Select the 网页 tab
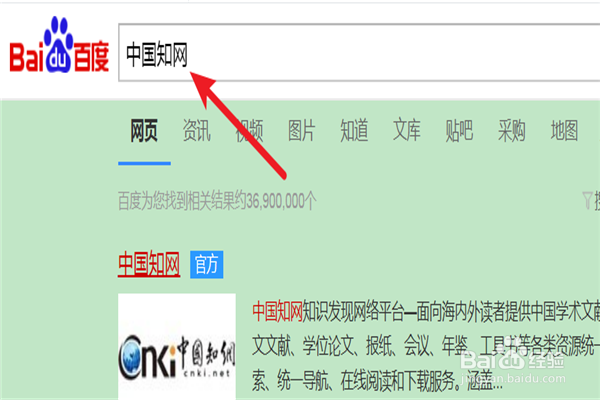The image size is (600, 400). tap(144, 130)
